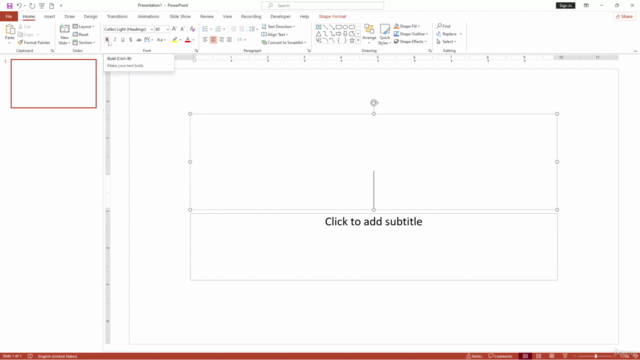
Task: Increase font size with larger A
Action: point(174,29)
